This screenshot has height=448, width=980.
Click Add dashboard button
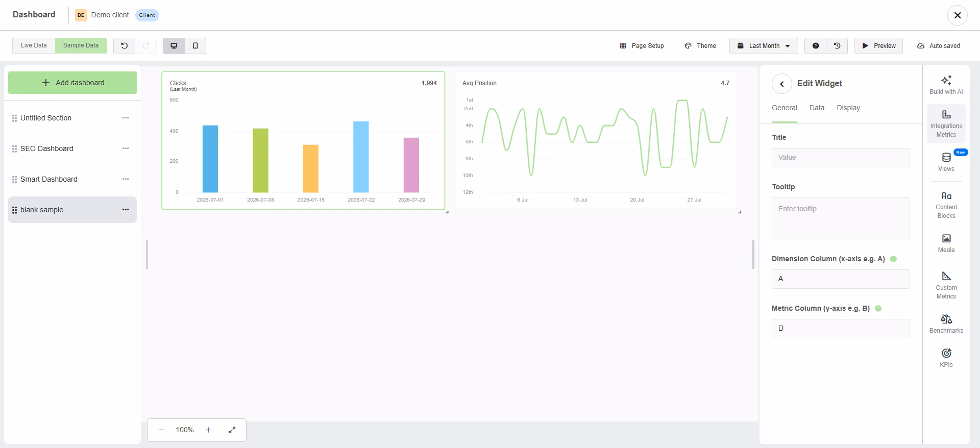(x=72, y=83)
